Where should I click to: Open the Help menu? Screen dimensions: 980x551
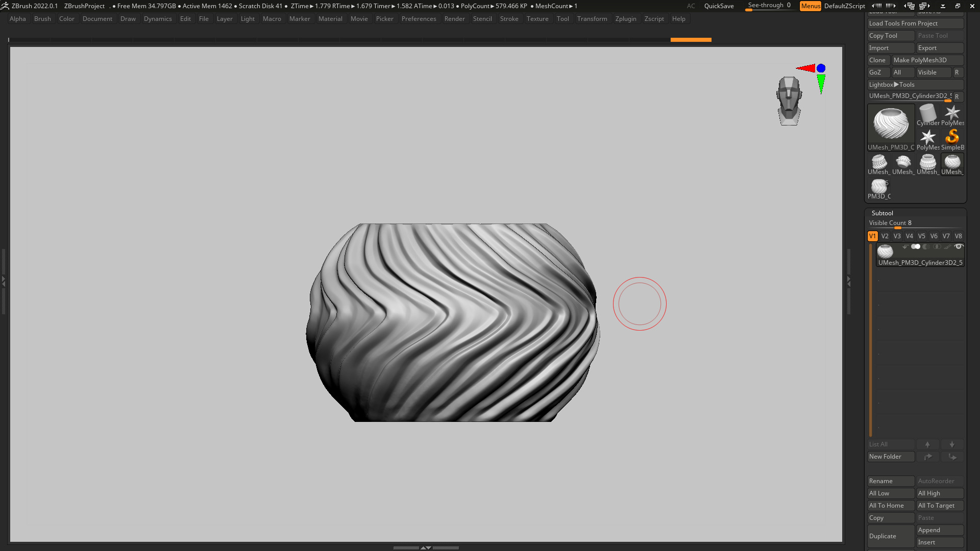(679, 19)
